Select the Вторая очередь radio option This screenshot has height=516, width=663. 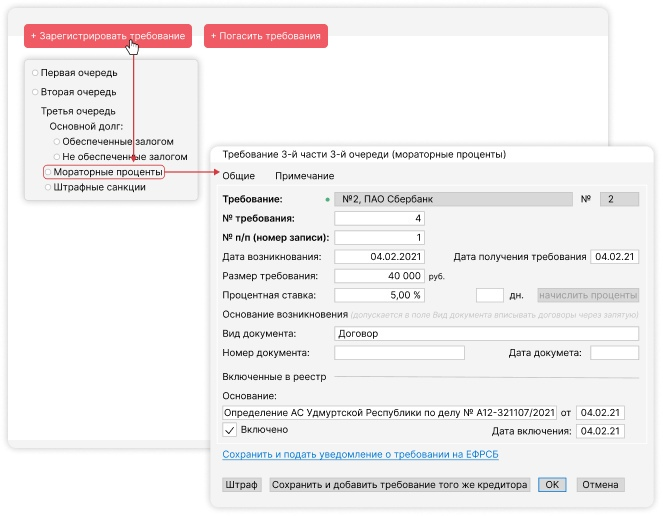click(x=36, y=92)
